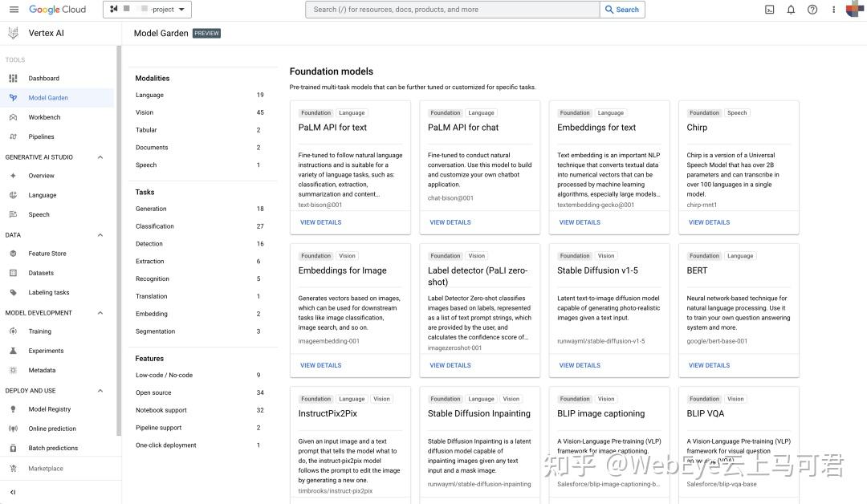867x504 pixels.
Task: Open the Workbench sidebar icon
Action: [14, 116]
